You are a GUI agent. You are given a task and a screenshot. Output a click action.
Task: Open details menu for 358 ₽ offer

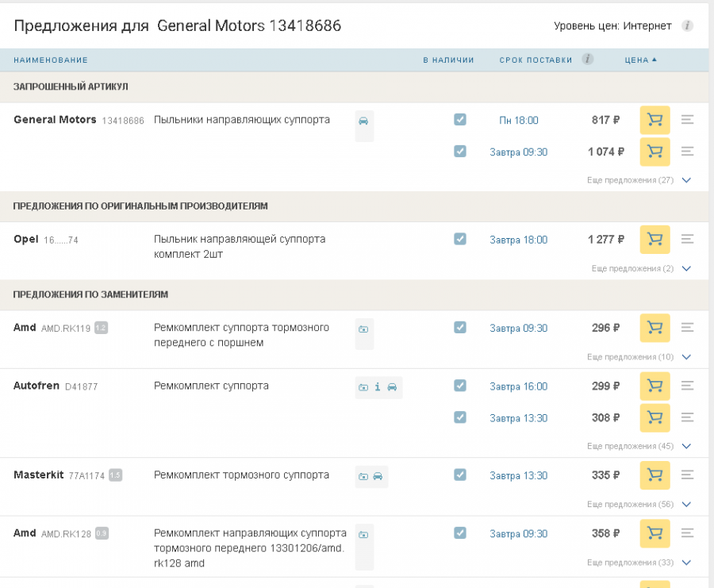coord(687,533)
